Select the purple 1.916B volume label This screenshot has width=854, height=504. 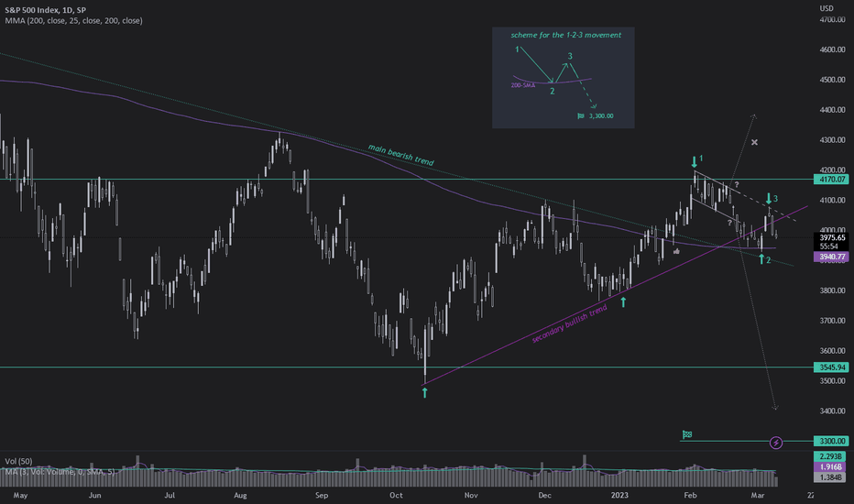tap(831, 467)
